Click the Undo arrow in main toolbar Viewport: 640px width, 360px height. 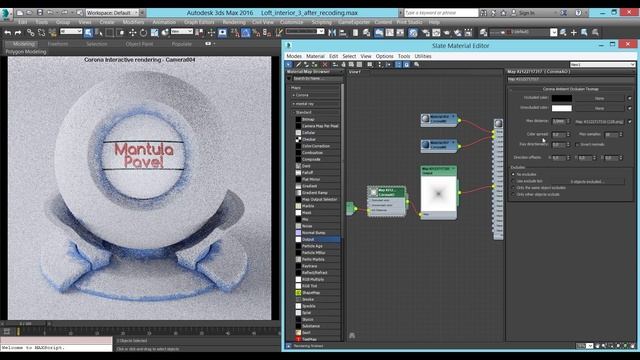pyautogui.click(x=8, y=32)
